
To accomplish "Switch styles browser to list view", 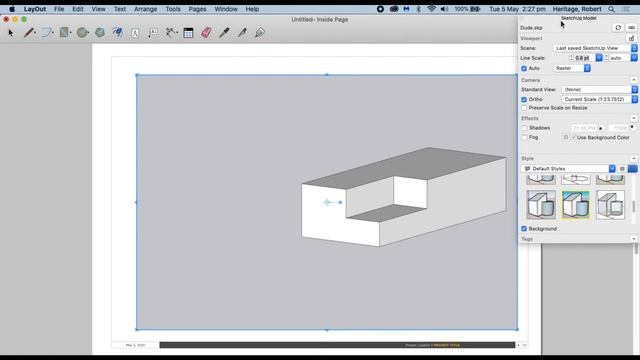I will pyautogui.click(x=622, y=169).
